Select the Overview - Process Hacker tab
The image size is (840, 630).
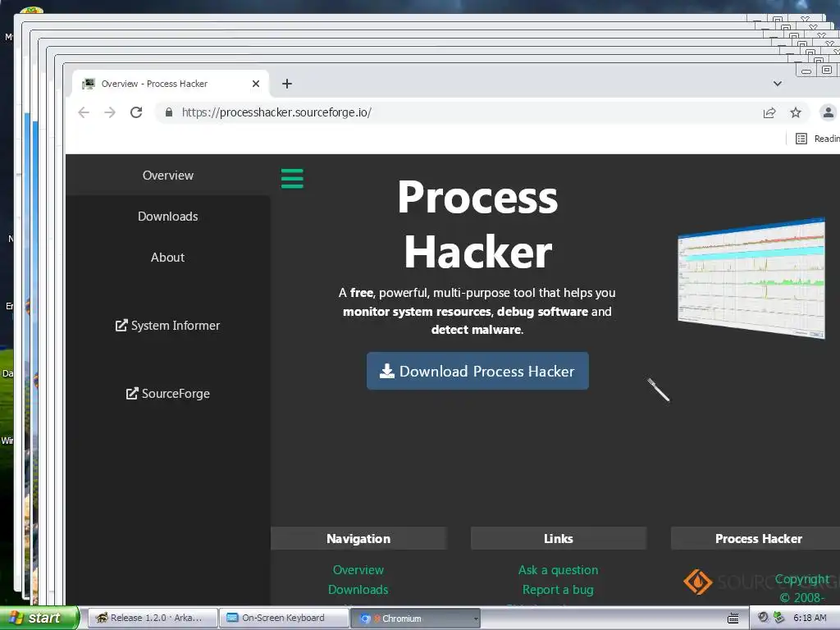(171, 84)
